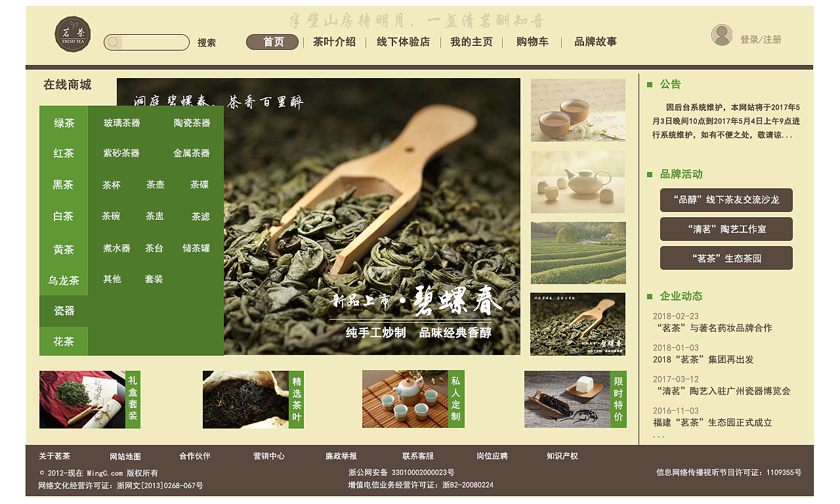Open the 购物车 shopping cart

click(532, 42)
